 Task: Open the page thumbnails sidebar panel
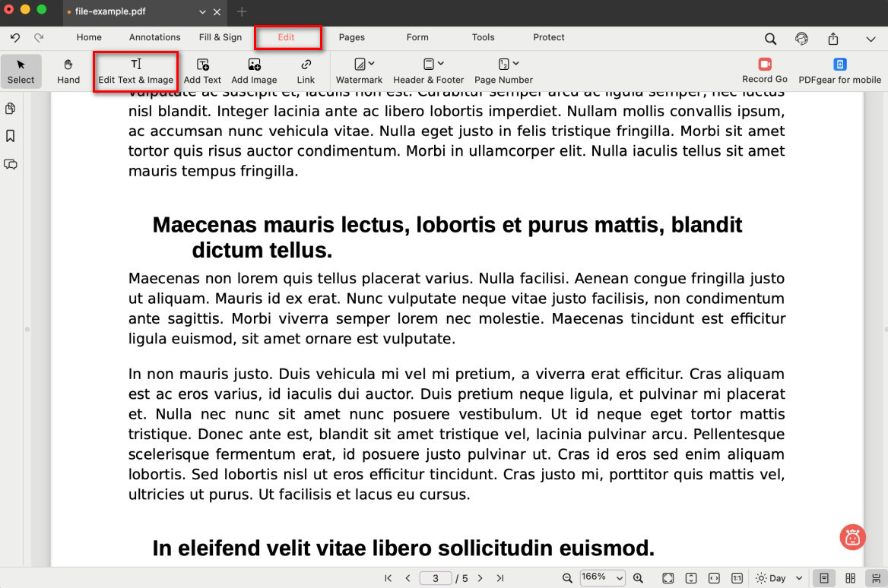11,109
